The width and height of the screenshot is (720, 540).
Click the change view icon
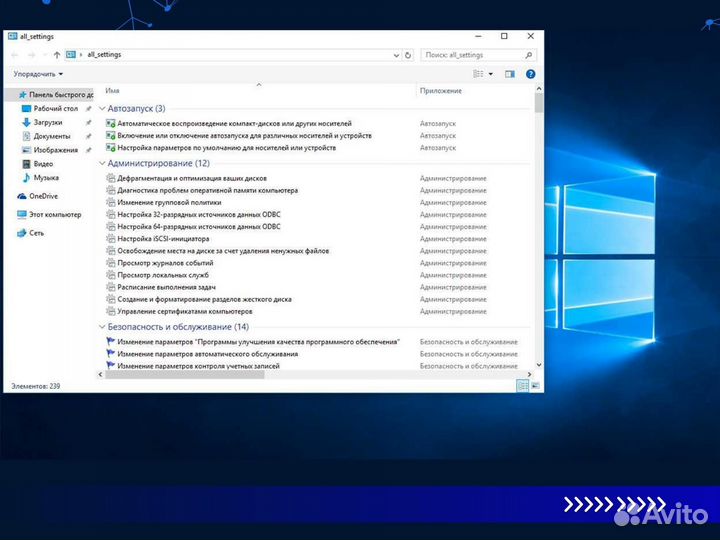click(478, 74)
